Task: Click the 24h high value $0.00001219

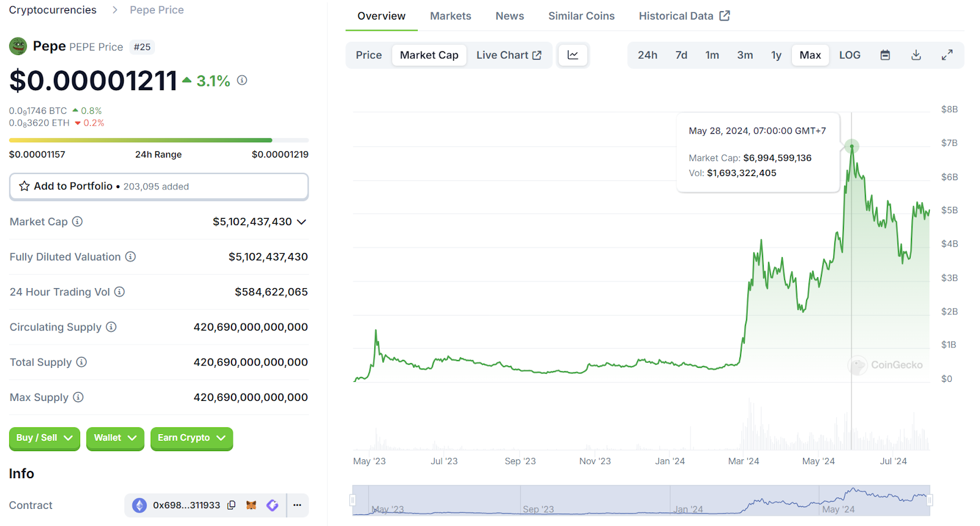Action: click(280, 154)
